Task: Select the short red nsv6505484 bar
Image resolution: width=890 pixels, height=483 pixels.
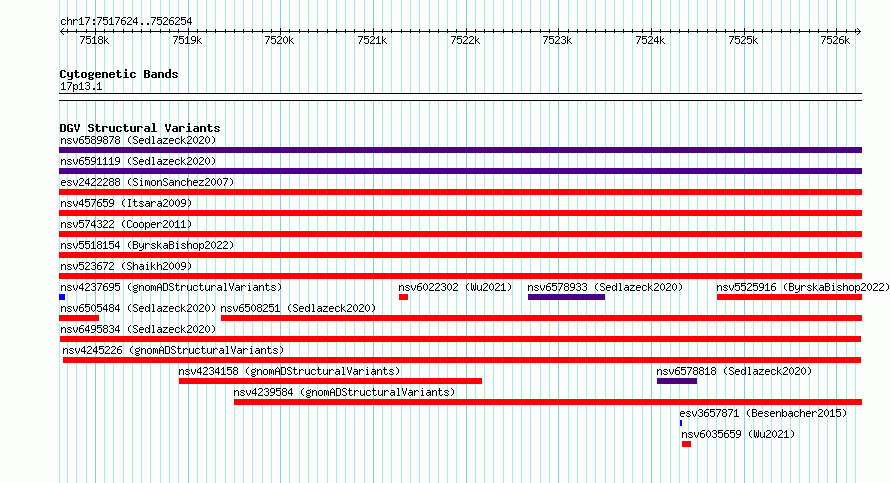Action: [79, 318]
